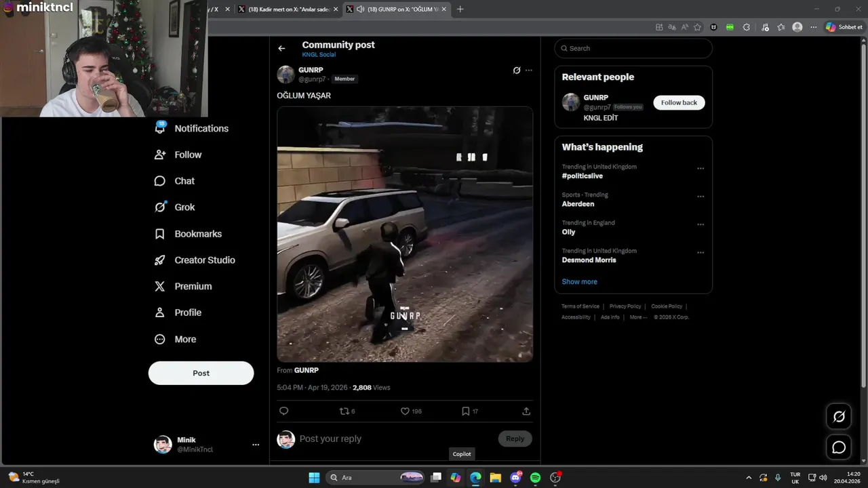Viewport: 868px width, 488px height.
Task: Click Grok icon on GUNRP's post header
Action: point(516,70)
